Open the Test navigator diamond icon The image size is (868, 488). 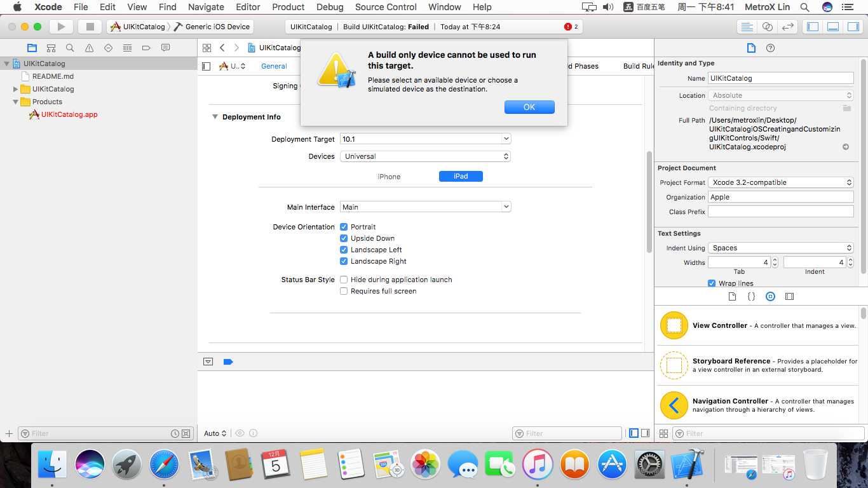(108, 48)
